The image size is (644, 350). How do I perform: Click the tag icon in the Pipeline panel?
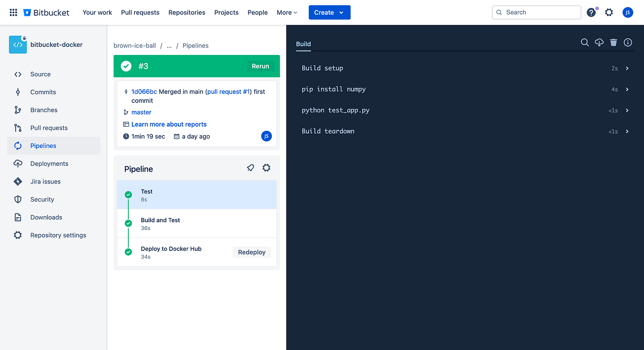[250, 167]
